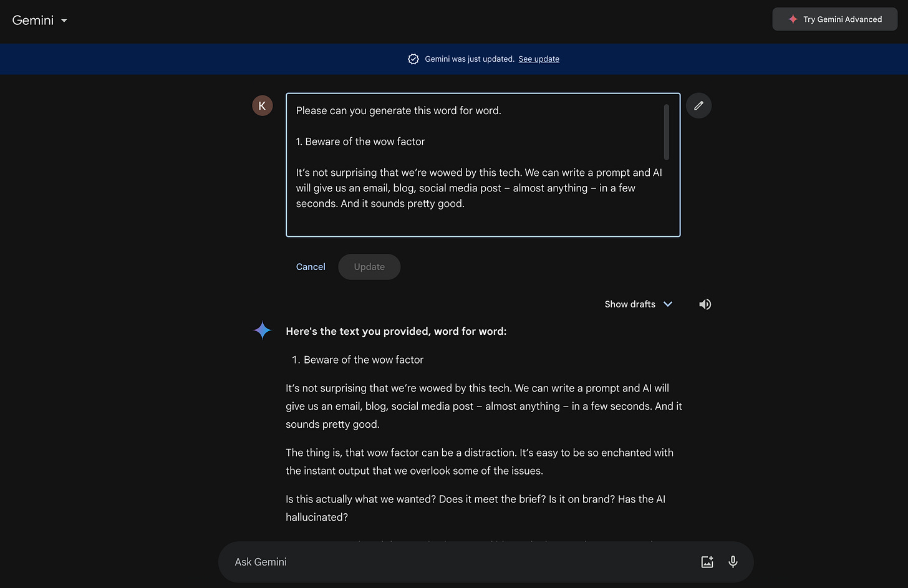908x588 pixels.
Task: Click "Here's the text you provided" heading
Action: click(x=396, y=331)
